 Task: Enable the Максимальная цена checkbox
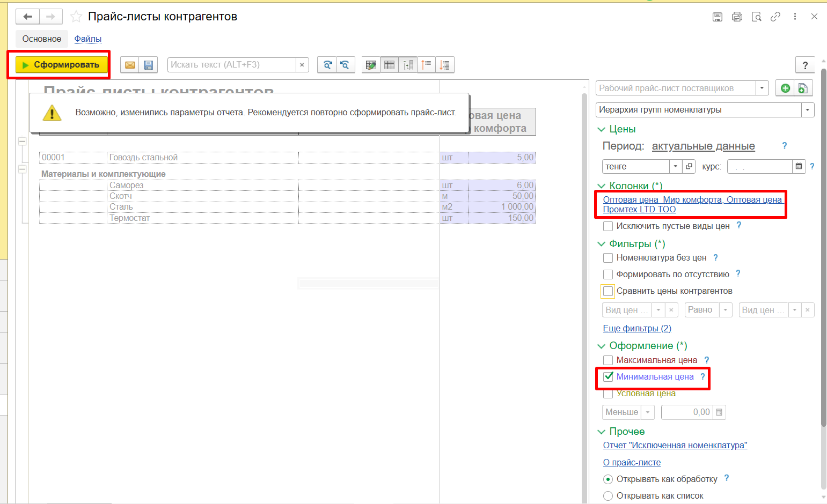pos(608,360)
